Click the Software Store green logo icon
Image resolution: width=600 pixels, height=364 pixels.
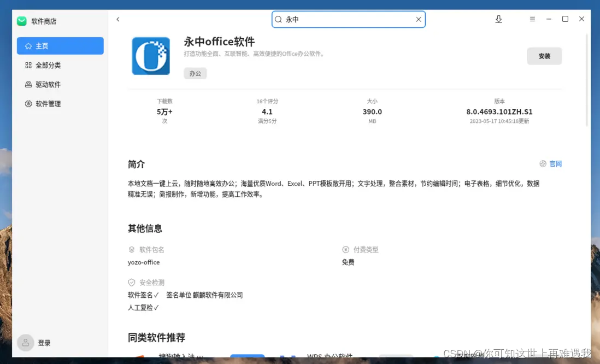(22, 21)
